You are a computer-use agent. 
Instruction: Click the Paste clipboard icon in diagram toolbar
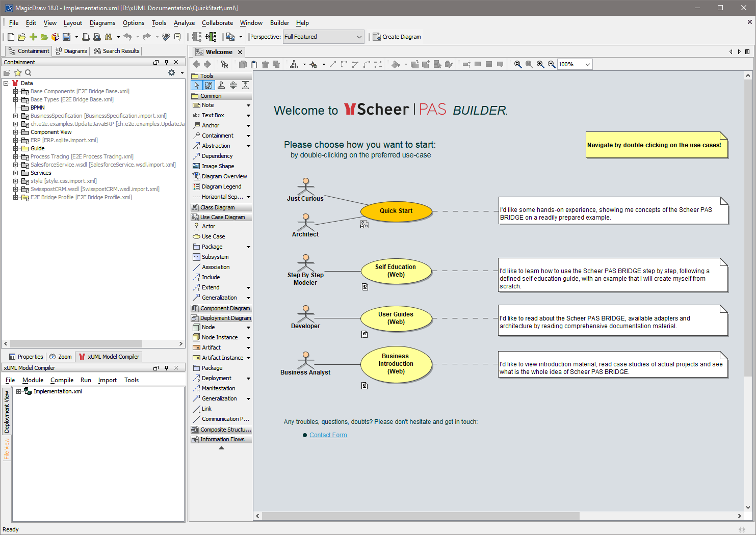[254, 64]
